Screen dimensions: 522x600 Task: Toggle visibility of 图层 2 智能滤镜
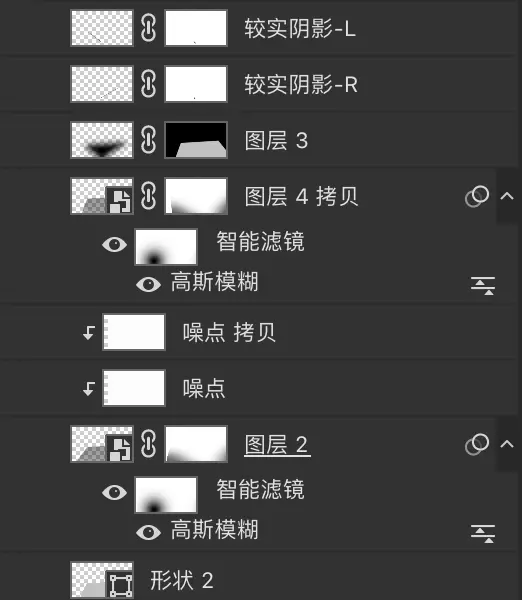tap(114, 492)
